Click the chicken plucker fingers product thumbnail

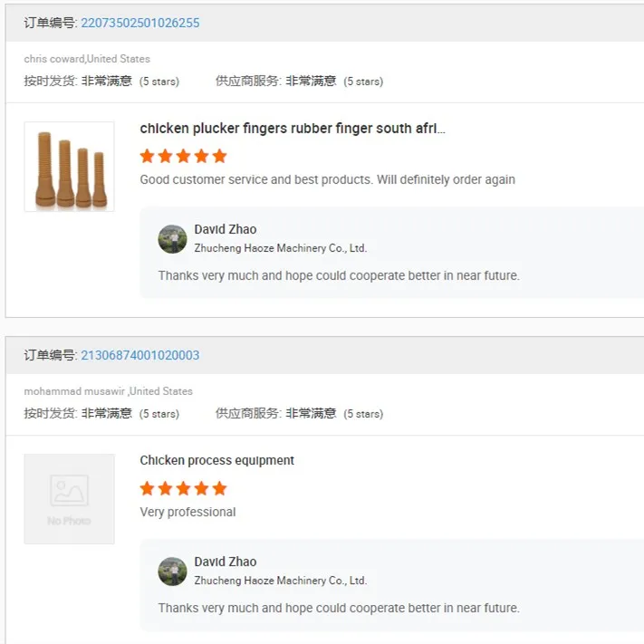69,167
